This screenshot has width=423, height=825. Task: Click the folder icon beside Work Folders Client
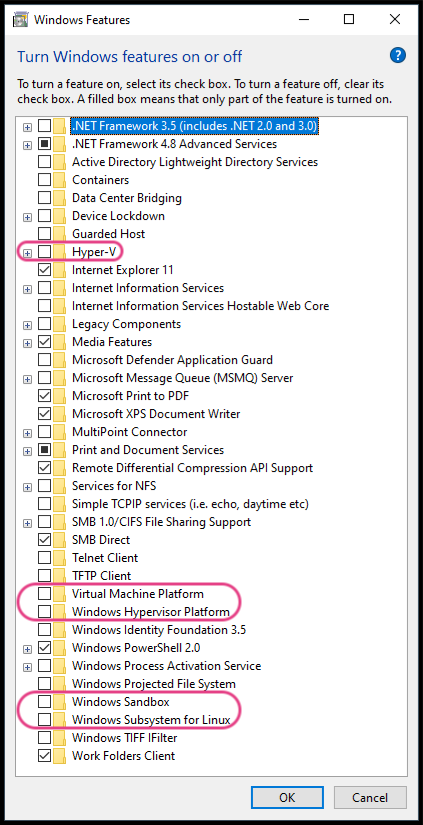60,756
